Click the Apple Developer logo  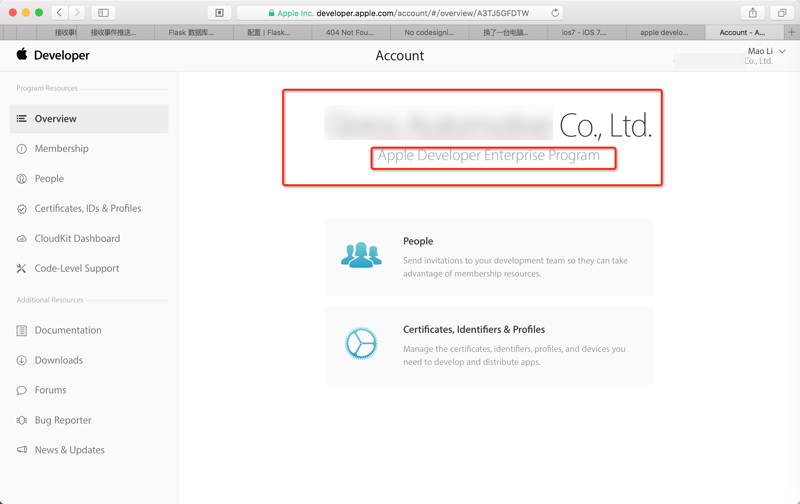[x=22, y=54]
